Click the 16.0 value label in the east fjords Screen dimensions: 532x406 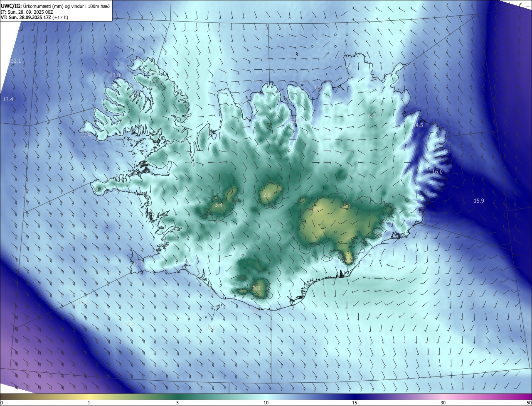pos(437,172)
